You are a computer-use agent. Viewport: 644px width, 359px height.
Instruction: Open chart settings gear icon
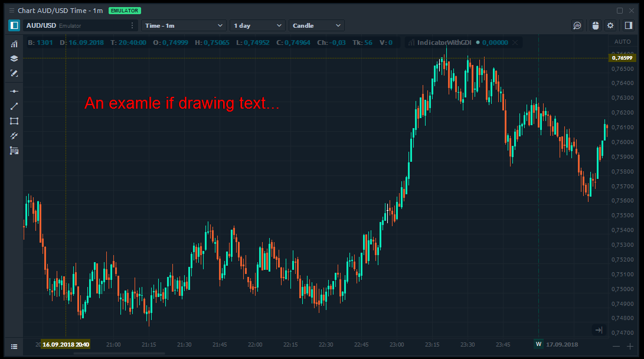coord(610,25)
